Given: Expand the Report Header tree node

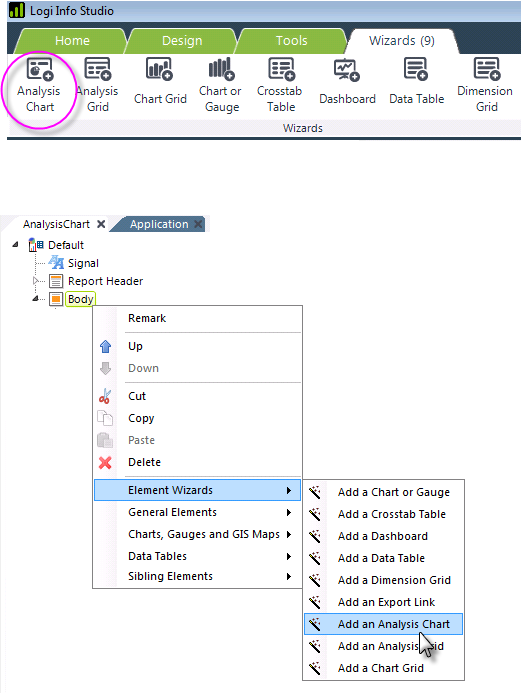Looking at the screenshot, I should click(36, 281).
